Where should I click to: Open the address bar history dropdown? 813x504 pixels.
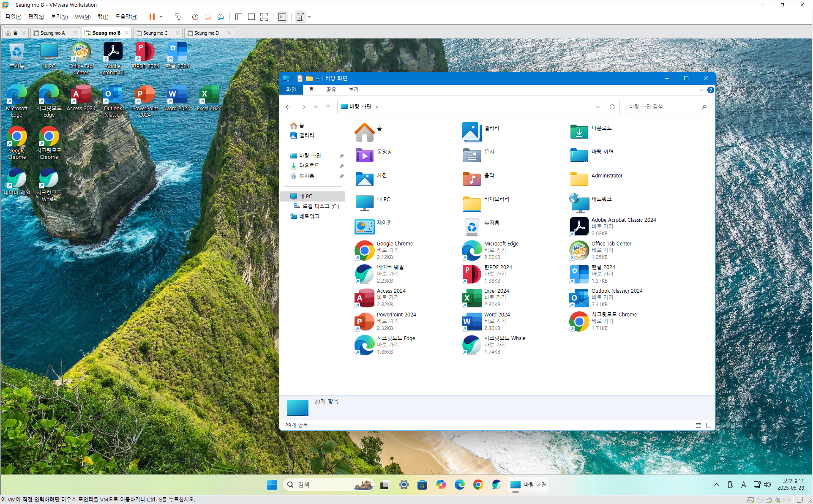coord(597,107)
